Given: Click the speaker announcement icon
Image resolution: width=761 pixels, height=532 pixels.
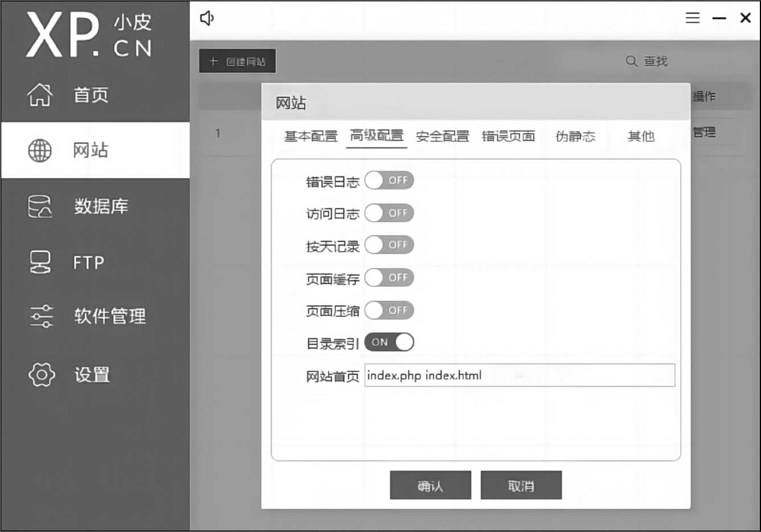Looking at the screenshot, I should 207,18.
